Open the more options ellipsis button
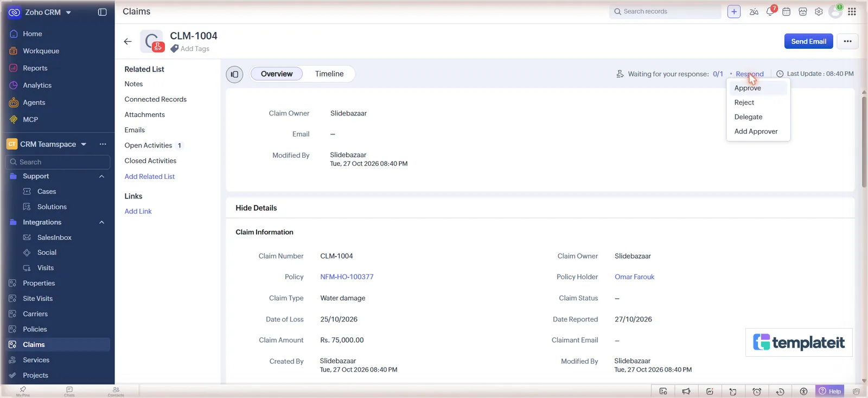Screen dimensions: 868x398 847,41
